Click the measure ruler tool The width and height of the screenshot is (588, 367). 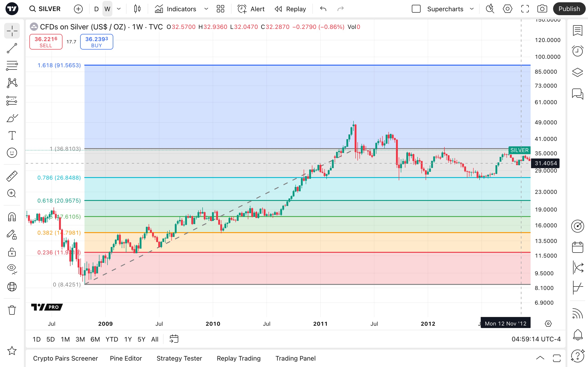pos(12,176)
